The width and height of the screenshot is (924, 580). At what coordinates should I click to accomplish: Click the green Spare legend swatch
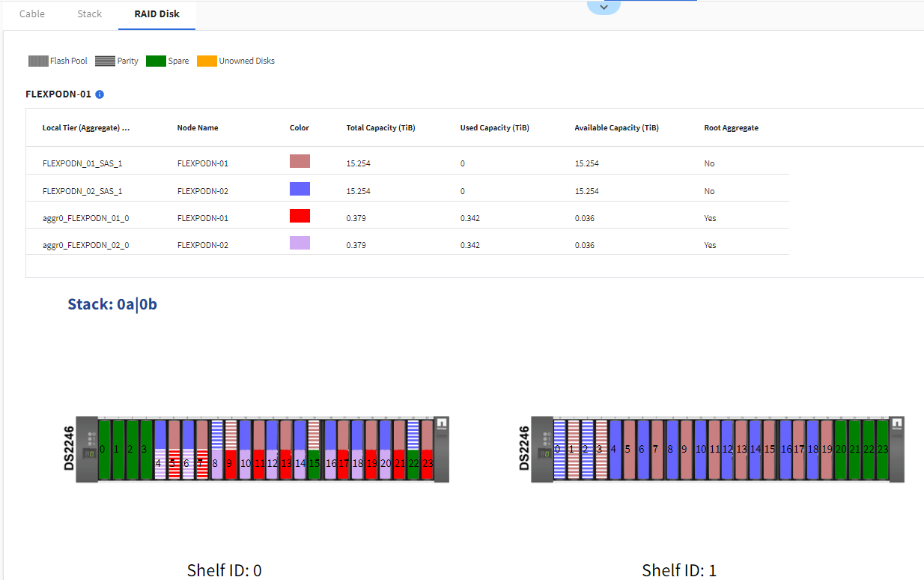(155, 61)
